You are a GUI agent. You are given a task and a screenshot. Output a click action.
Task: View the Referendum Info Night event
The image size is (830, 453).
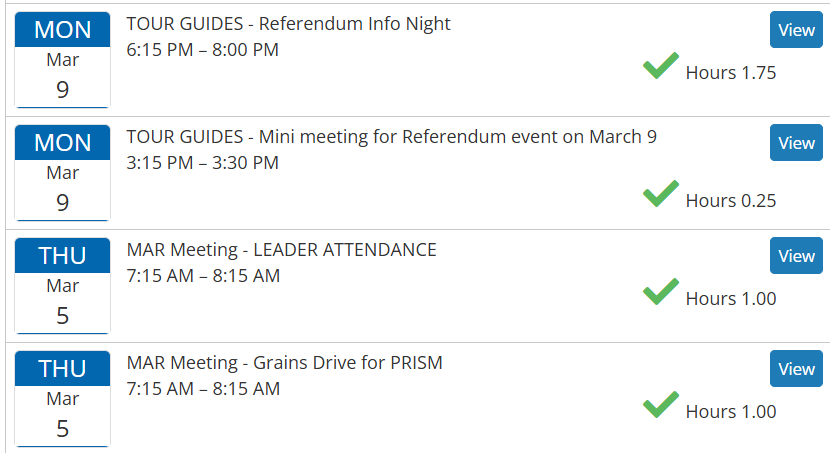796,30
